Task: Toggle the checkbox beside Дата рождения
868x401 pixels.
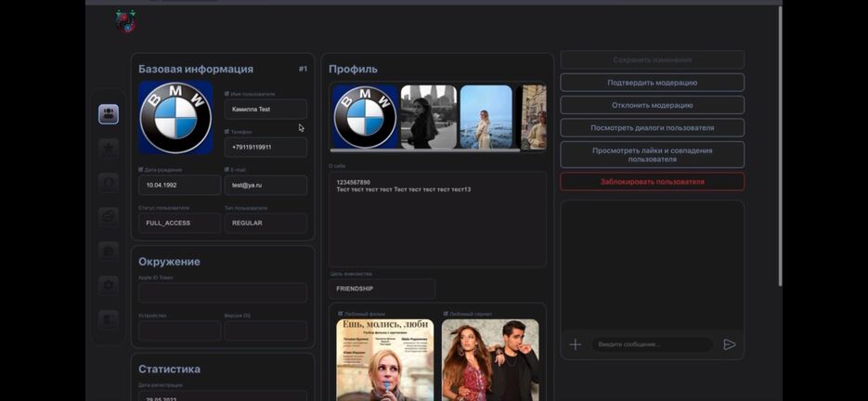Action: tap(141, 170)
